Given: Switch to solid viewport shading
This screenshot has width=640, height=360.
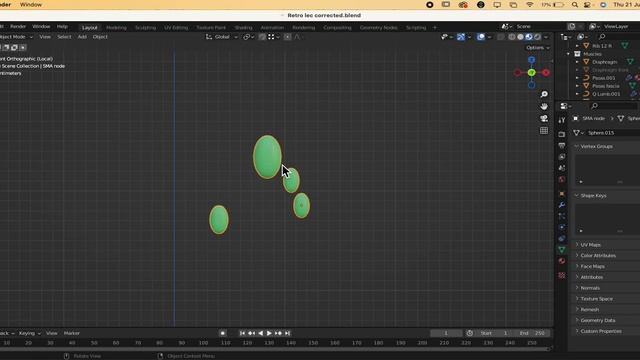Looking at the screenshot, I should [x=520, y=37].
